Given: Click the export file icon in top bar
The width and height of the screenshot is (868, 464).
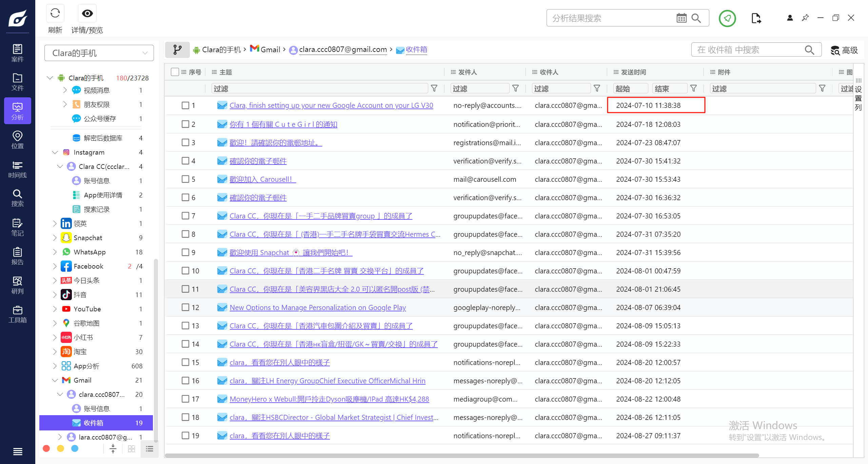Looking at the screenshot, I should 756,18.
